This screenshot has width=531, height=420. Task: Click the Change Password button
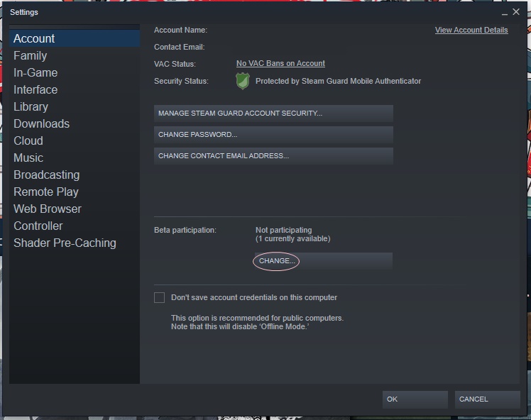coord(273,135)
